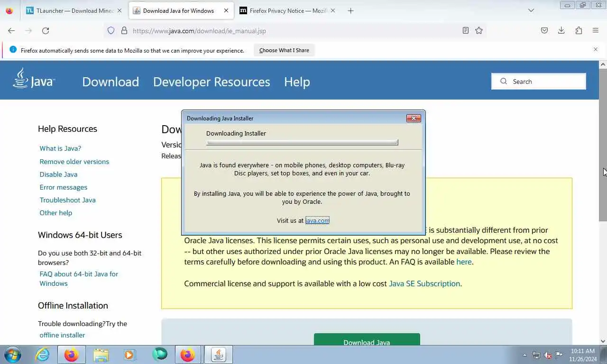Open FAQ about 64-bit Java for Windows
The height and width of the screenshot is (364, 607).
point(79,279)
